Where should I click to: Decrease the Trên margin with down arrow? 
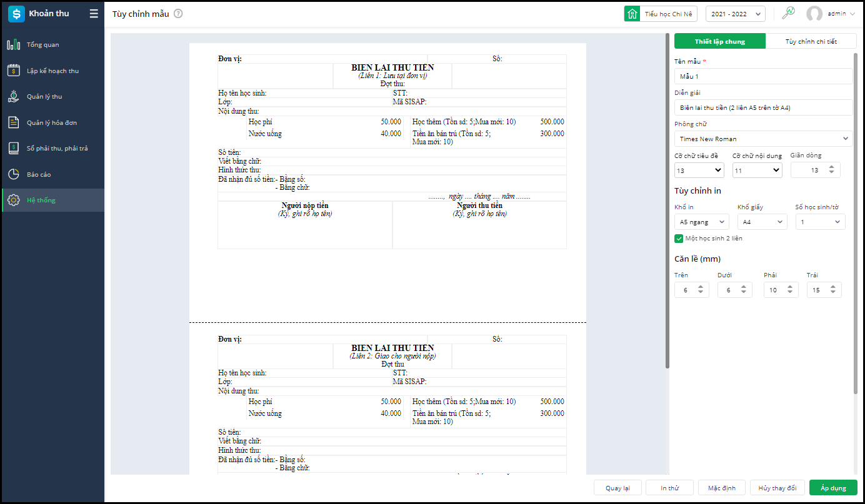click(x=701, y=293)
